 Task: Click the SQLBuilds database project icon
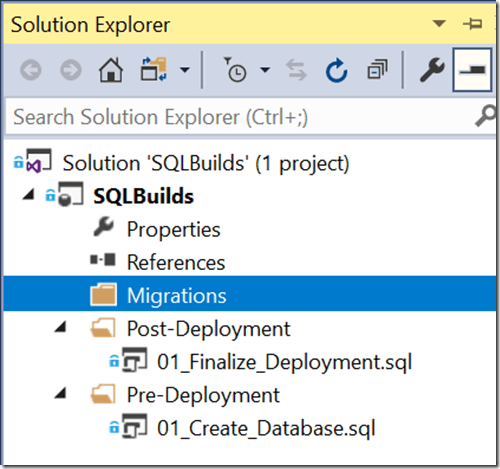coord(70,194)
